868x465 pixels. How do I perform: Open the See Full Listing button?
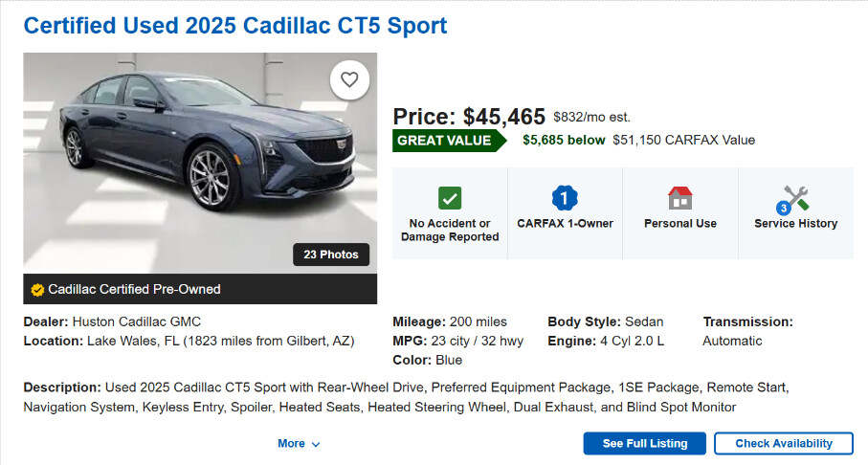[644, 444]
